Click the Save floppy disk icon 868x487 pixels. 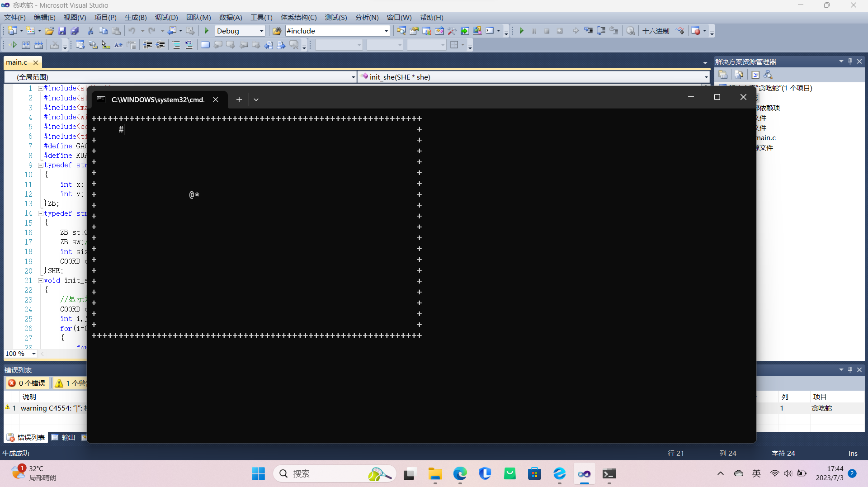point(62,31)
